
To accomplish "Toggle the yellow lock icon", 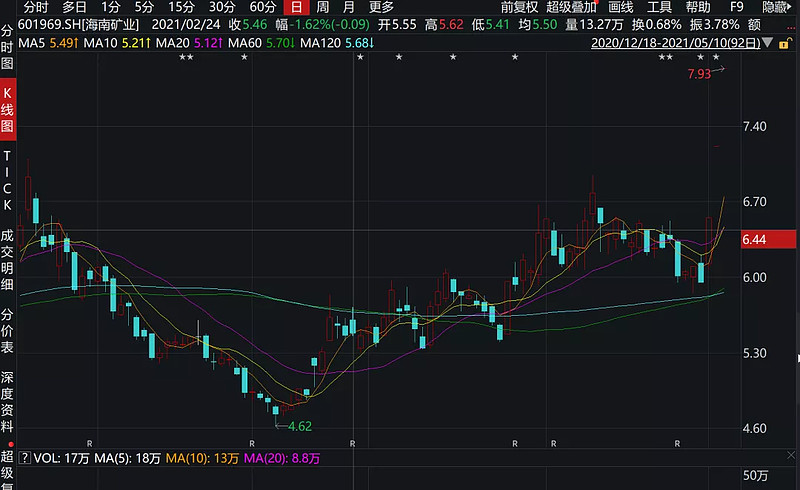I will coord(785,43).
